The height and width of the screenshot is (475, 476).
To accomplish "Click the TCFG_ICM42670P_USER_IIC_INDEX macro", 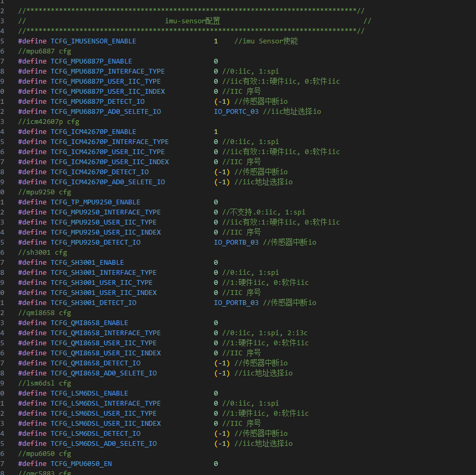I will point(110,162).
